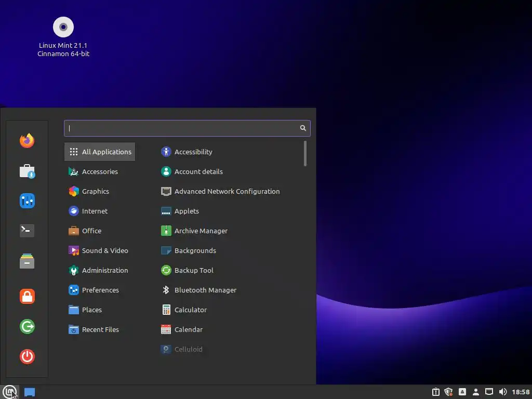The width and height of the screenshot is (532, 399).
Task: Focus the menu search field
Action: [187, 128]
